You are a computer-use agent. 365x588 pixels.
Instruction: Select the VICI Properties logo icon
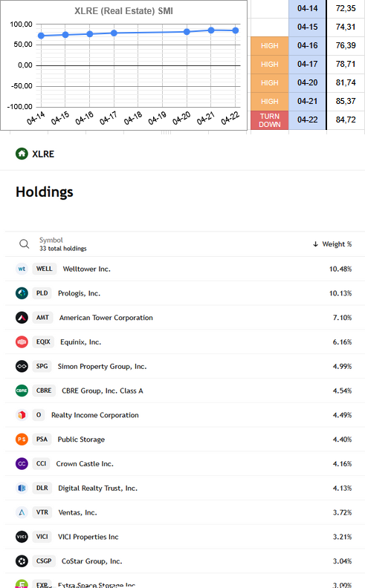[22, 537]
